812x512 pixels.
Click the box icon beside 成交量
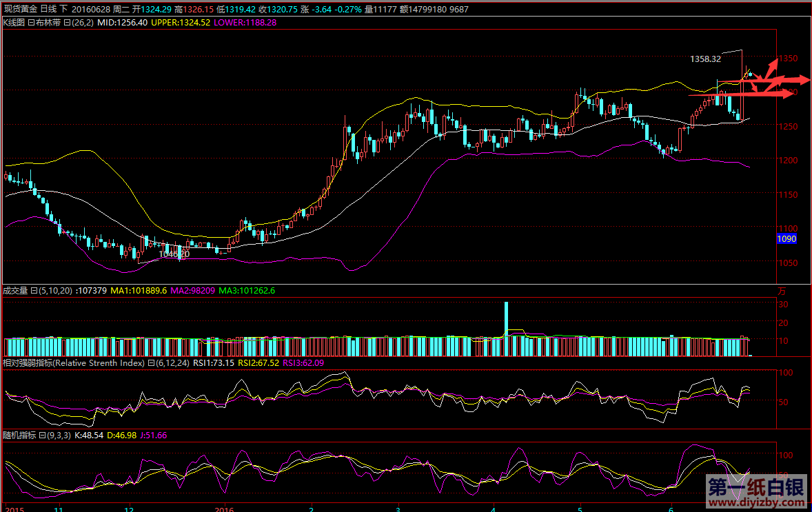tap(34, 291)
